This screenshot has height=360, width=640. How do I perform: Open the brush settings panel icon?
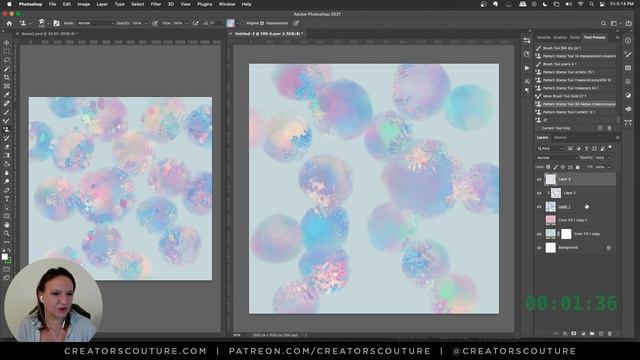[56, 23]
